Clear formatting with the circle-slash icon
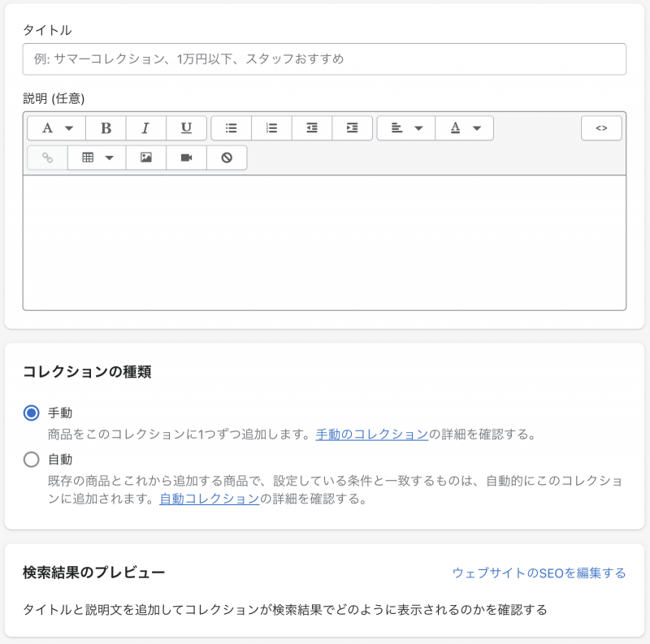Viewport: 650px width, 644px height. pyautogui.click(x=227, y=158)
